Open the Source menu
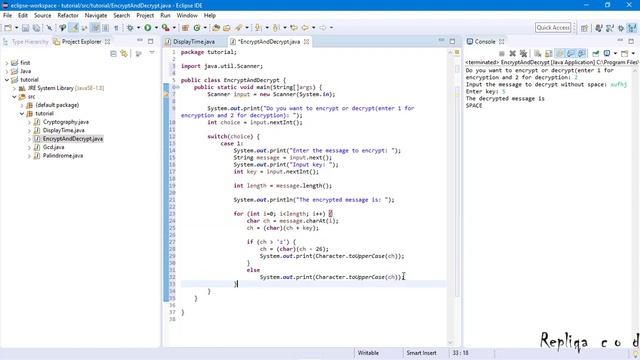 click(42, 16)
